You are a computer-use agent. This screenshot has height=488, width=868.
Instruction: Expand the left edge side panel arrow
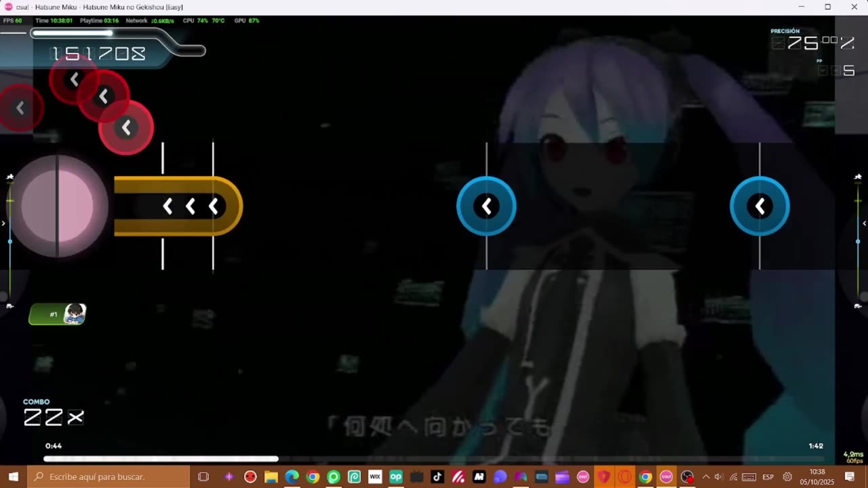(x=3, y=223)
